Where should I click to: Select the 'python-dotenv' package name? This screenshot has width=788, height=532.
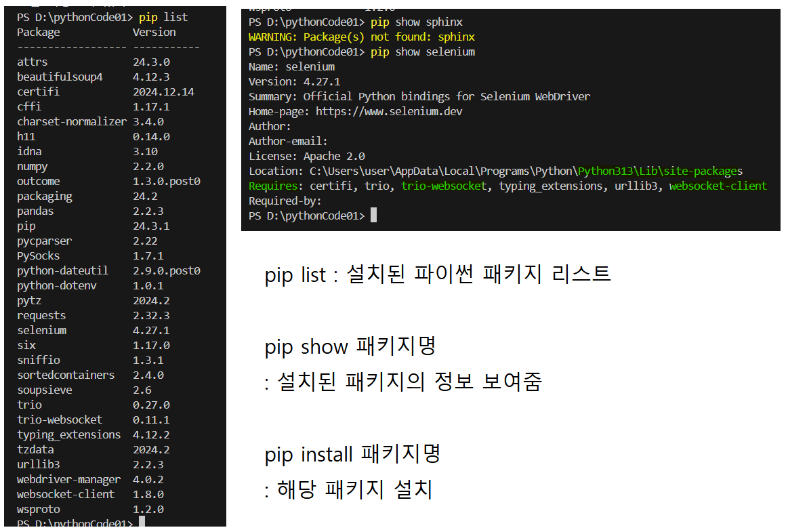57,285
